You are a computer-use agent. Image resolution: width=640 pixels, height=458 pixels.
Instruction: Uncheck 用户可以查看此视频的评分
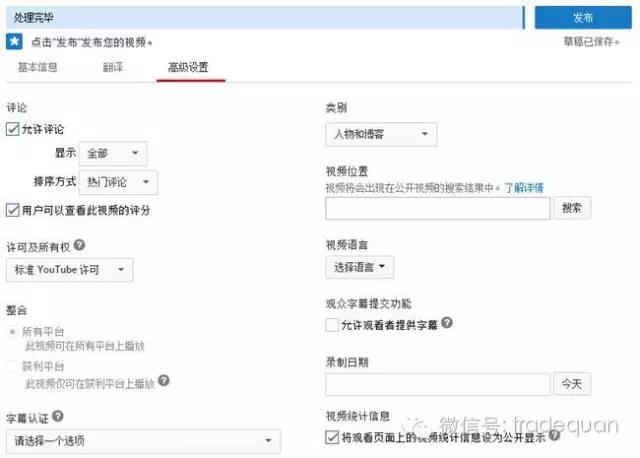(x=12, y=210)
